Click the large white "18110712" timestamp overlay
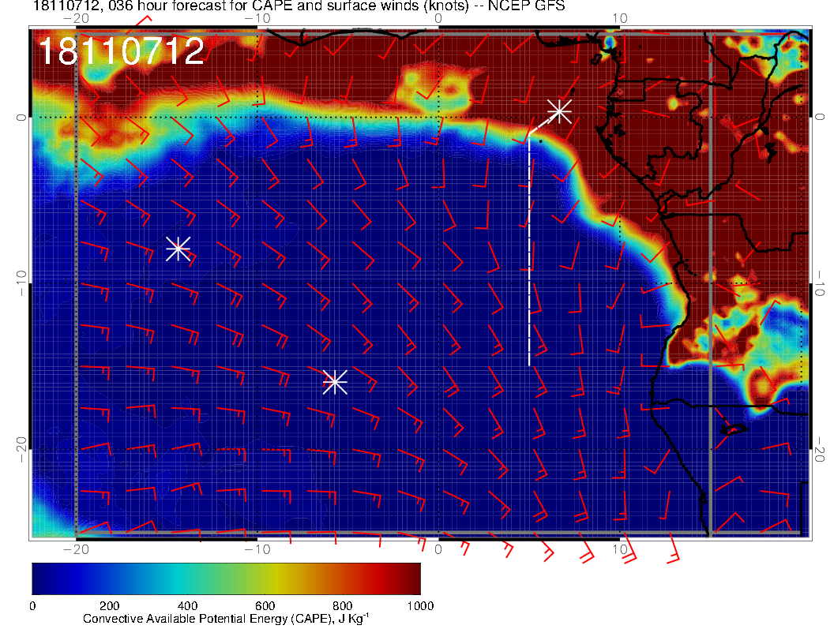Viewport: 834px width, 644px height. [122, 52]
